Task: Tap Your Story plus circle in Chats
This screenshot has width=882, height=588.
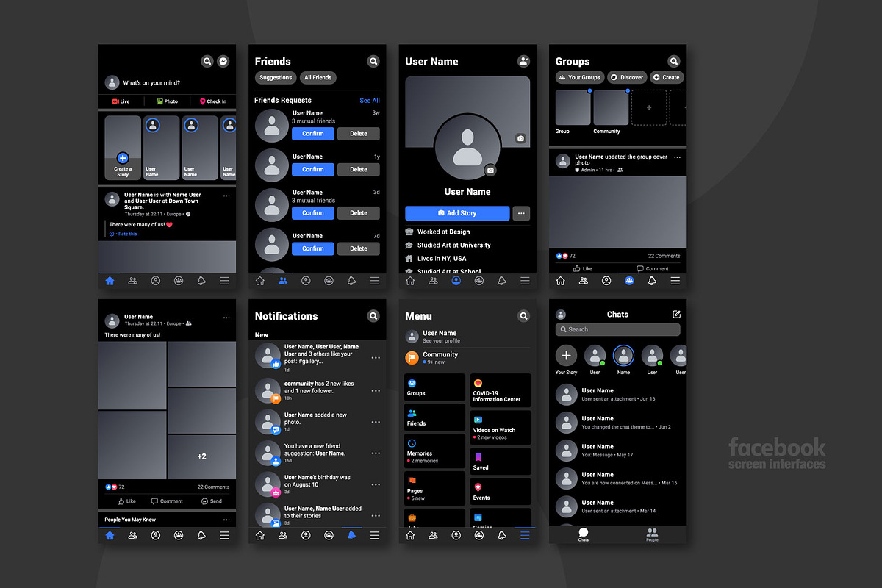Action: pos(566,356)
